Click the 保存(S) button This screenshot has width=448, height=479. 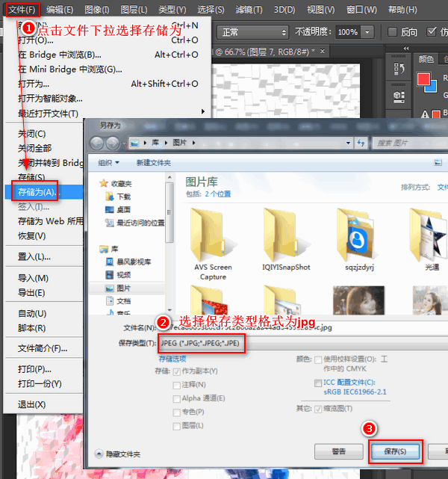[x=395, y=451]
